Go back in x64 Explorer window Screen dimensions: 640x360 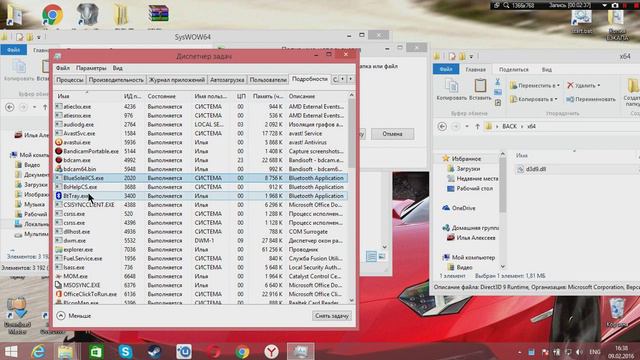(442, 127)
